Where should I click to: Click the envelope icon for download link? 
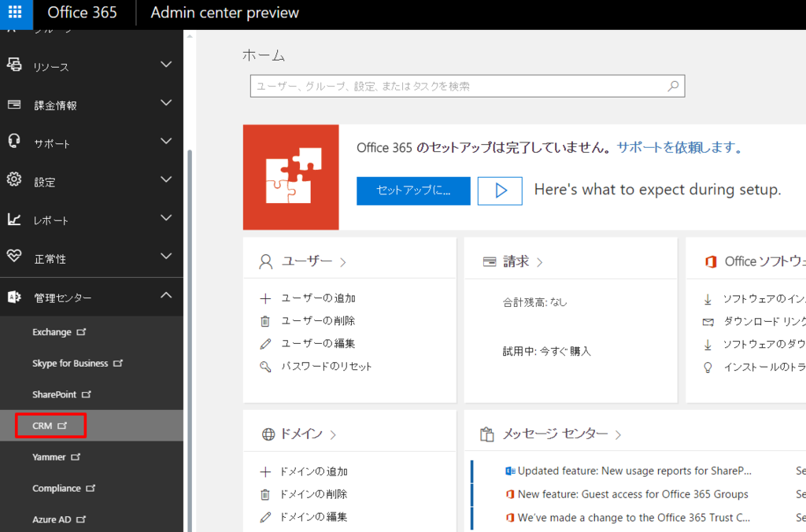(x=708, y=322)
